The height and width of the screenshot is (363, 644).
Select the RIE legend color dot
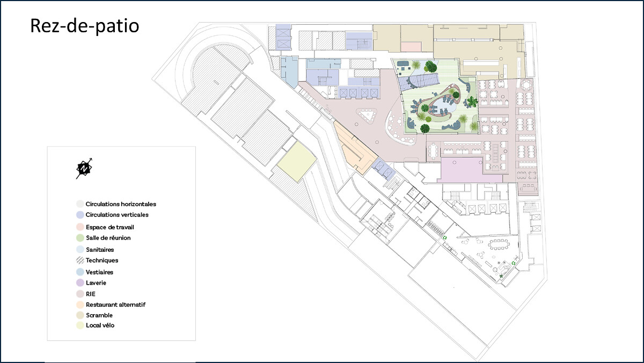tap(79, 294)
